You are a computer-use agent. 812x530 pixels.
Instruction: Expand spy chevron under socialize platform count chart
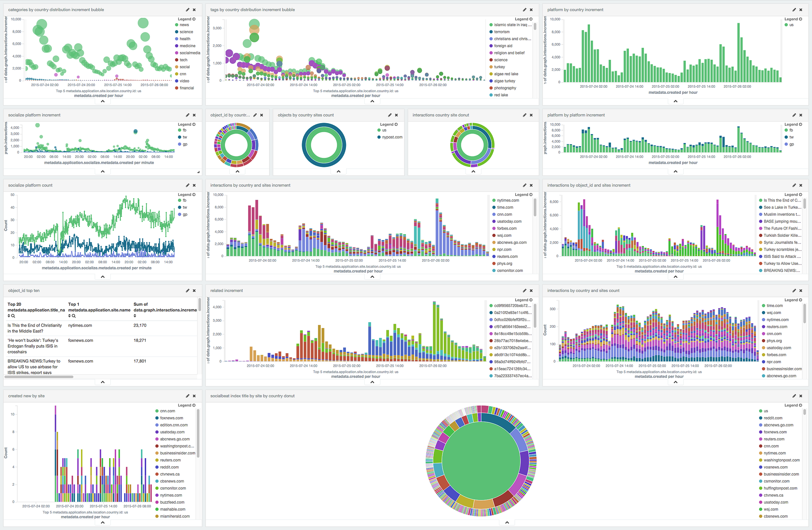point(103,277)
